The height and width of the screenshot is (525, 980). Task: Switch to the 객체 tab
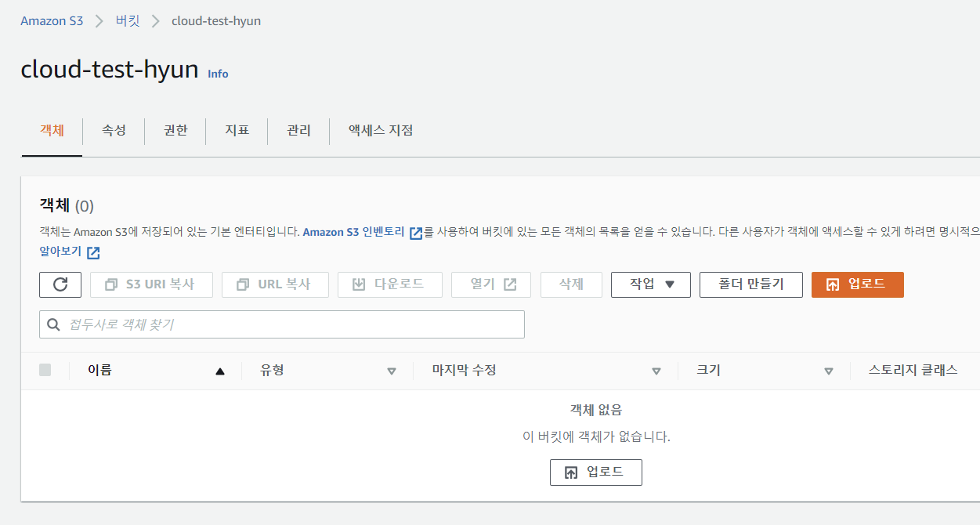[x=52, y=130]
